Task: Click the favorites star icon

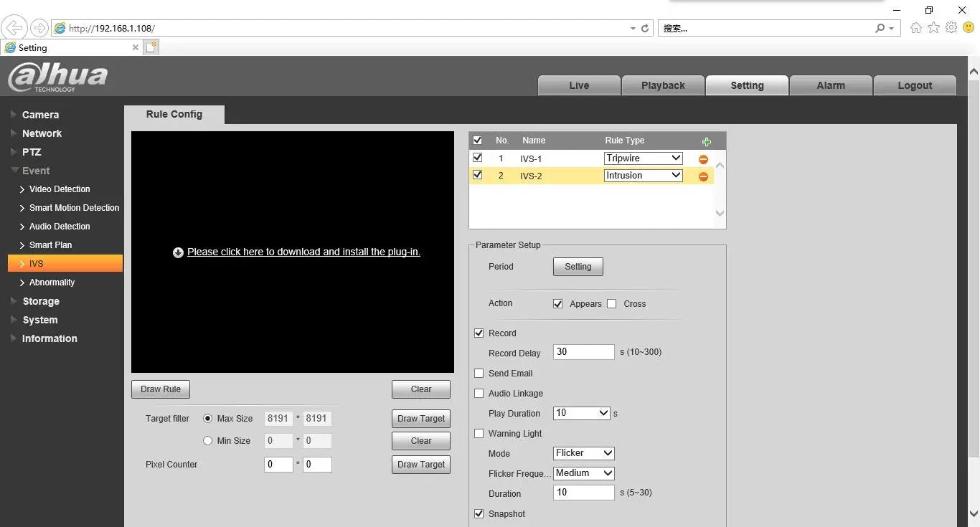Action: [x=933, y=28]
